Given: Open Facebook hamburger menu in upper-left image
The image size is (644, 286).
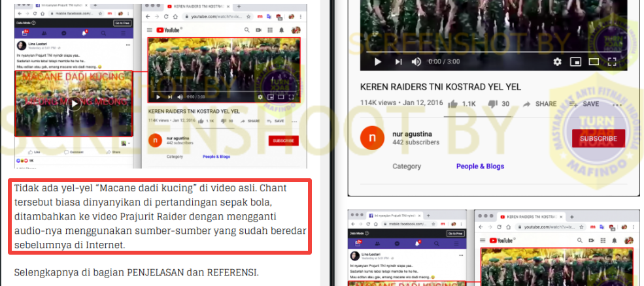Looking at the screenshot, I should coord(123,33).
